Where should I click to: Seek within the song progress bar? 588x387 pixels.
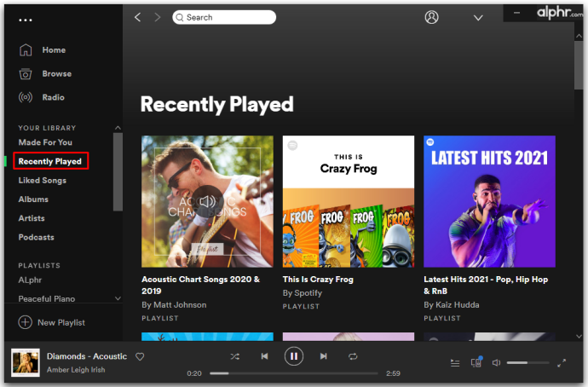tap(294, 373)
